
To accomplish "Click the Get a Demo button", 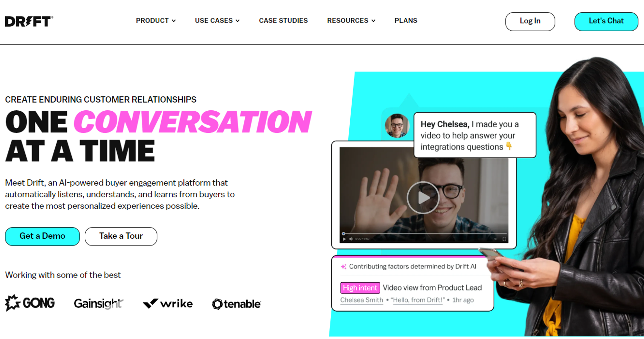I will coord(43,236).
